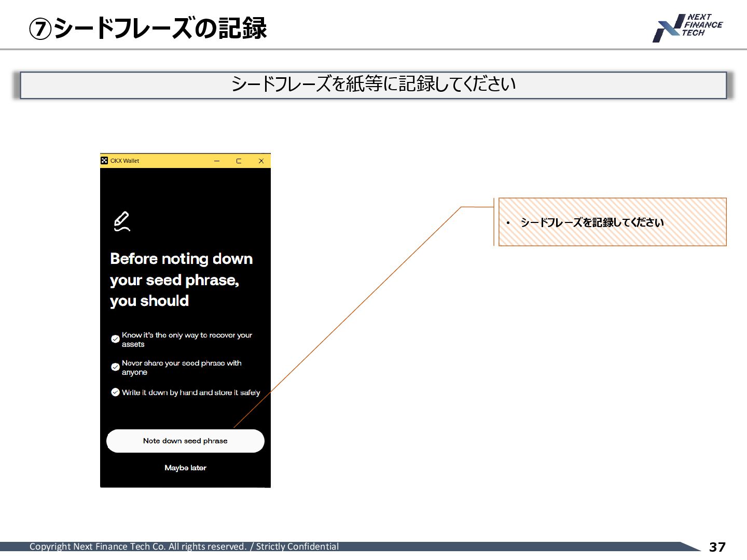The width and height of the screenshot is (747, 560).
Task: Select the 'シードフレーズを紙等に記録してください' banner text
Action: click(x=374, y=84)
